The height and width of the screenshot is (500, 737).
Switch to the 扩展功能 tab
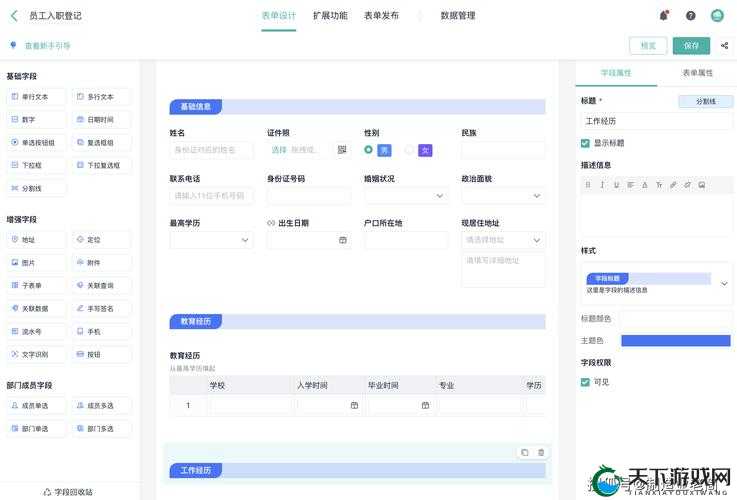(330, 16)
